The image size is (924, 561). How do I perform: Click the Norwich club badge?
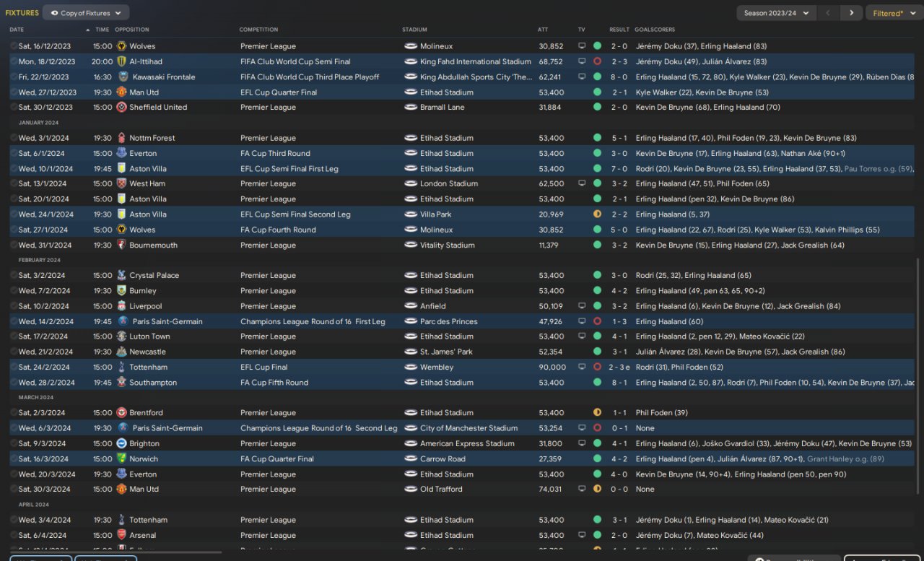click(x=121, y=458)
